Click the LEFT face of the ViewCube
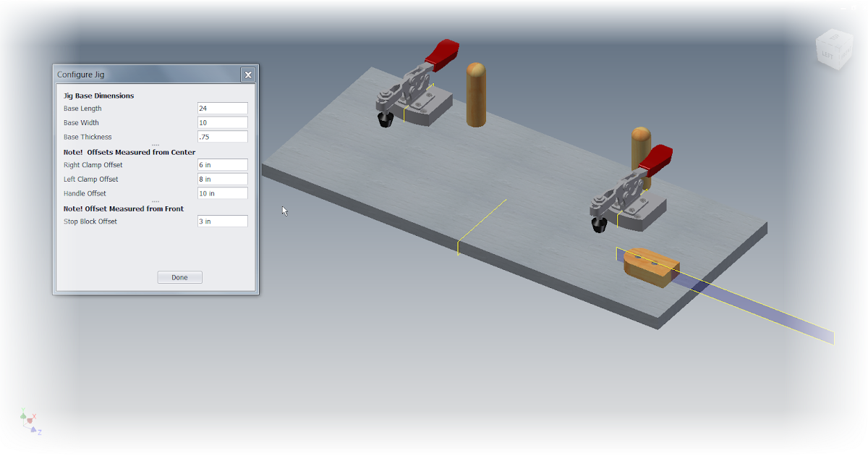 tap(828, 56)
